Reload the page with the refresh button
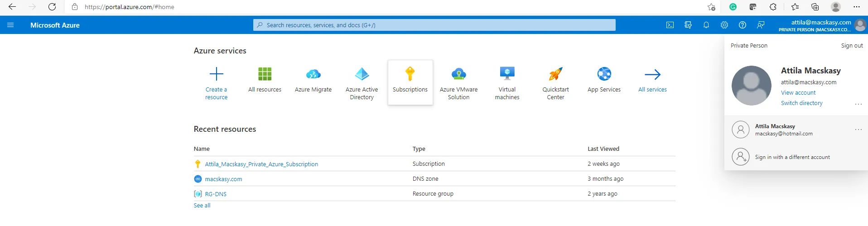Screen dimensions: 868x226 coord(52,7)
